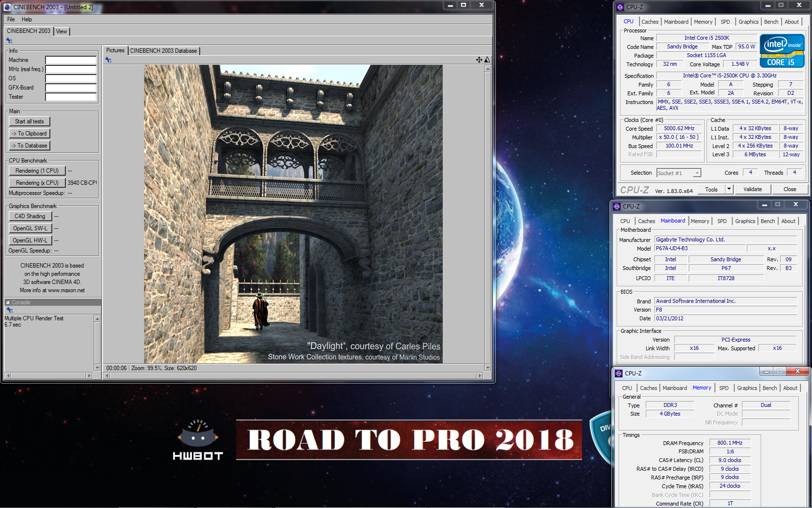Click the BIOS date 03/21/2012
This screenshot has height=508, width=812.
[x=725, y=318]
